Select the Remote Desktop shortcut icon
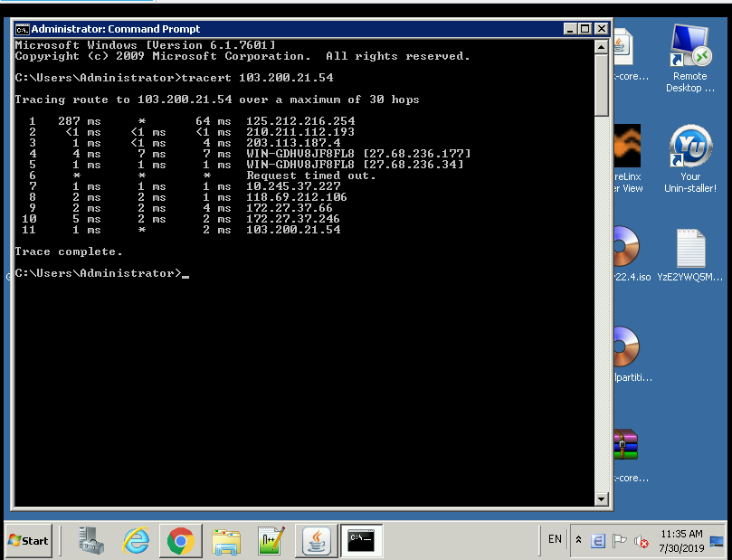The image size is (732, 560). pos(690,58)
